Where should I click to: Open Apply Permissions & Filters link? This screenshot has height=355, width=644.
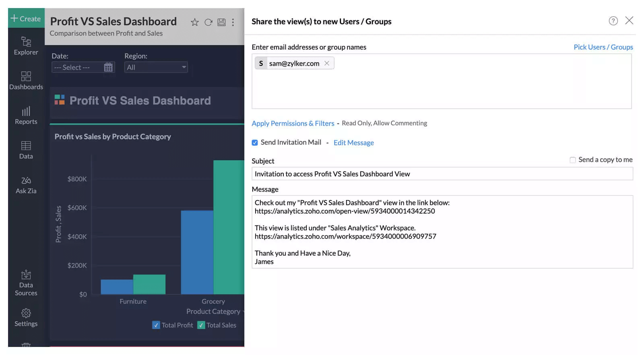(x=293, y=124)
